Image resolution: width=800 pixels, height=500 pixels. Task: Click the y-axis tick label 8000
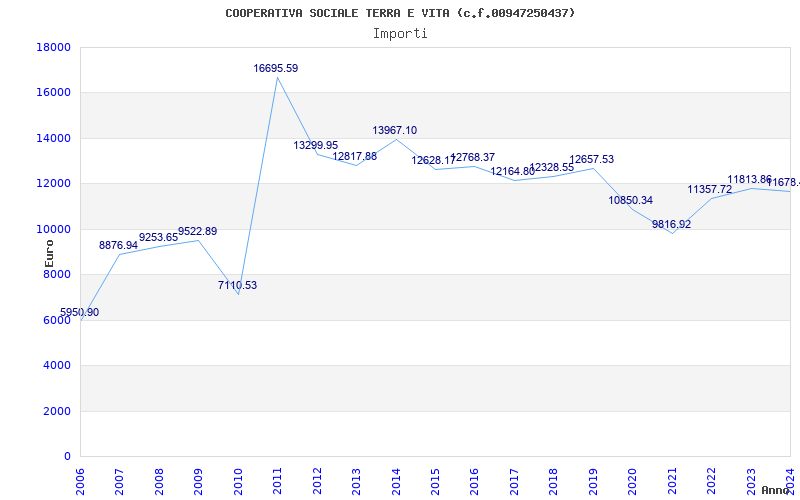57,274
